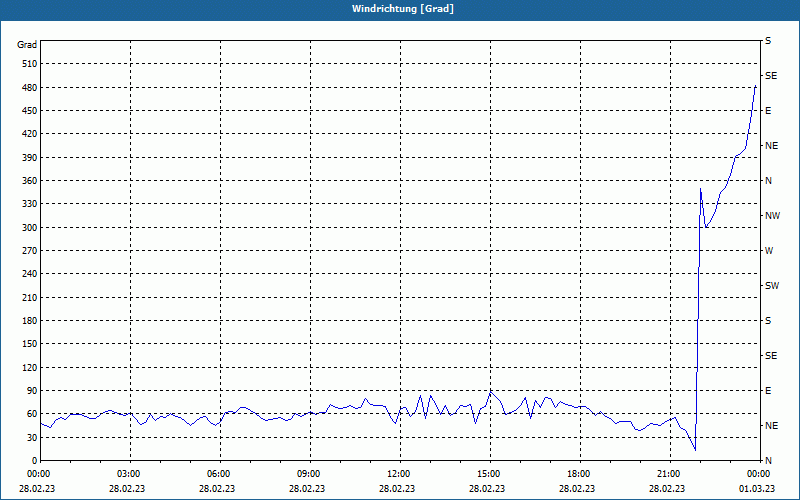Click the 180 y-axis label
Image resolution: width=800 pixels, height=500 pixels.
30,320
